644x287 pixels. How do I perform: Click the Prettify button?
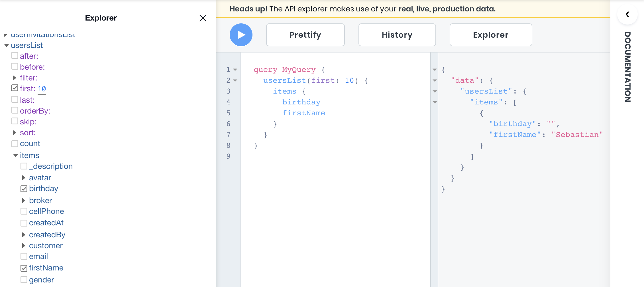click(x=305, y=35)
